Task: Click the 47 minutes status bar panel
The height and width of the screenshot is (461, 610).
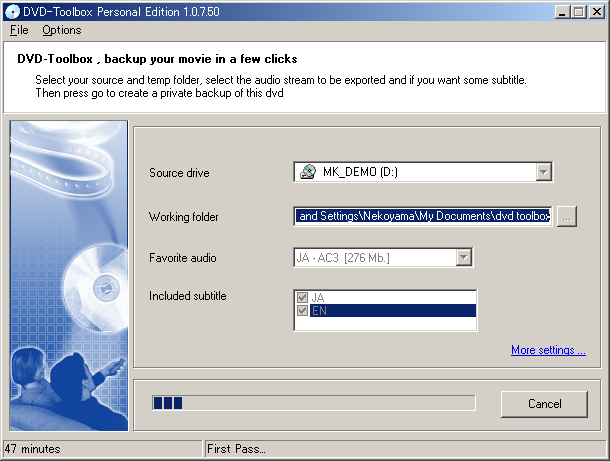Action: click(100, 449)
